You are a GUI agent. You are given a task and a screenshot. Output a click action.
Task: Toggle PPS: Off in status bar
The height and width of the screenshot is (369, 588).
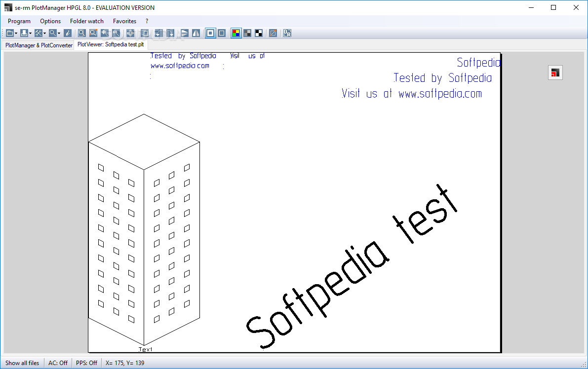tap(86, 363)
